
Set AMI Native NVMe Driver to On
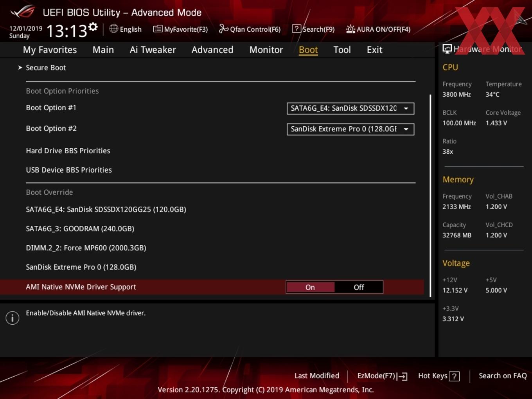[310, 287]
